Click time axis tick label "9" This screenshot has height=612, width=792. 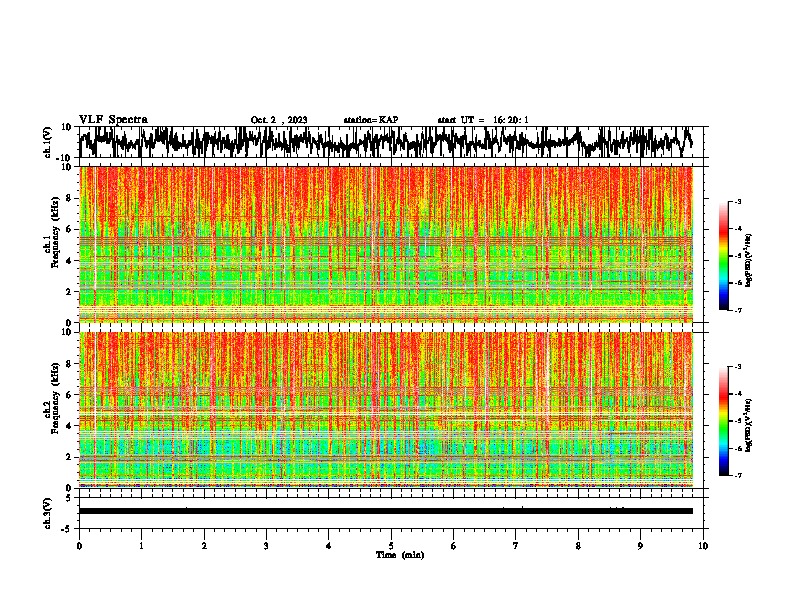[x=640, y=546]
